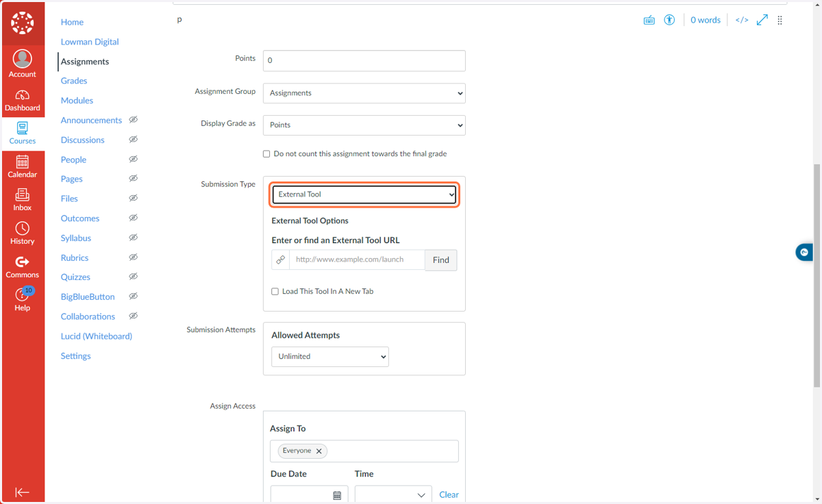Click hidden-eye icon next to People
The height and width of the screenshot is (504, 822).
[134, 159]
